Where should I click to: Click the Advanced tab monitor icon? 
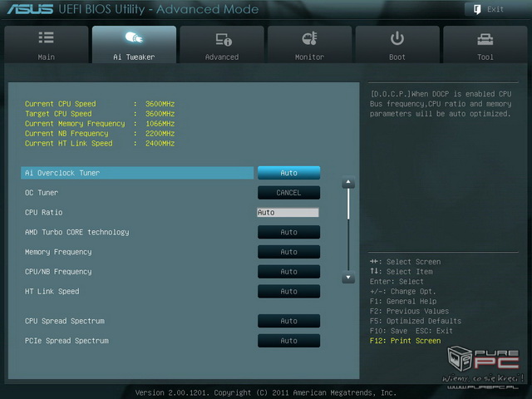click(x=224, y=39)
